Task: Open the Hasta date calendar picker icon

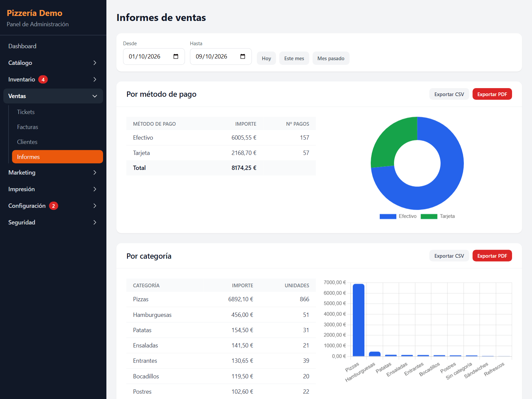Action: point(243,57)
